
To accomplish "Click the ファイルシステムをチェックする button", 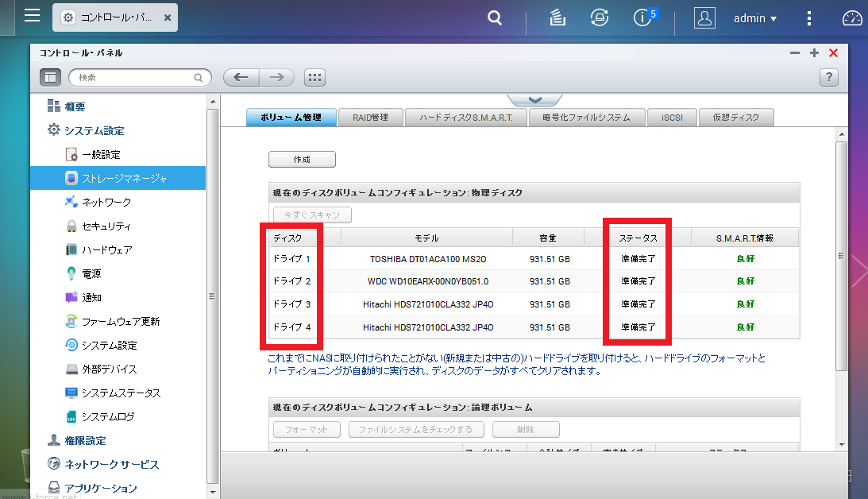I will point(416,430).
